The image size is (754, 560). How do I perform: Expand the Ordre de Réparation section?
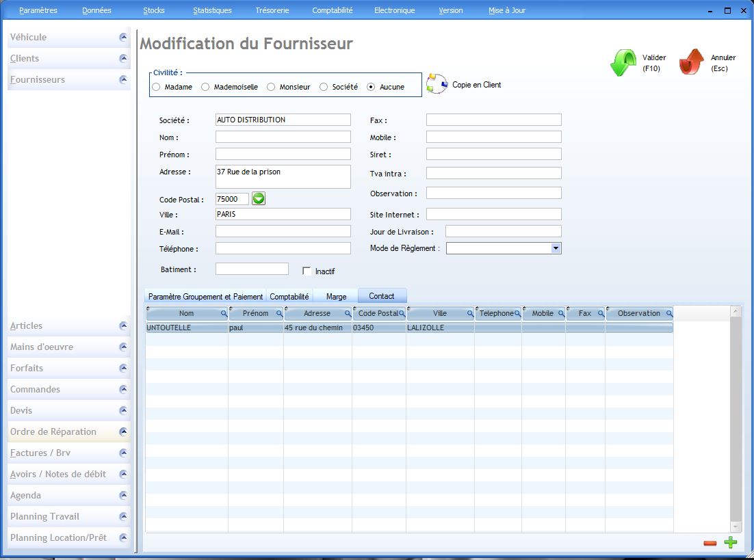point(123,431)
